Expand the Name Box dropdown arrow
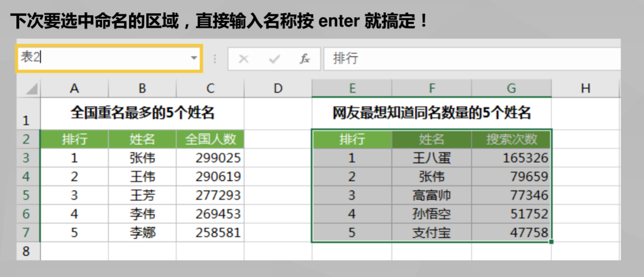644x277 pixels. point(194,58)
